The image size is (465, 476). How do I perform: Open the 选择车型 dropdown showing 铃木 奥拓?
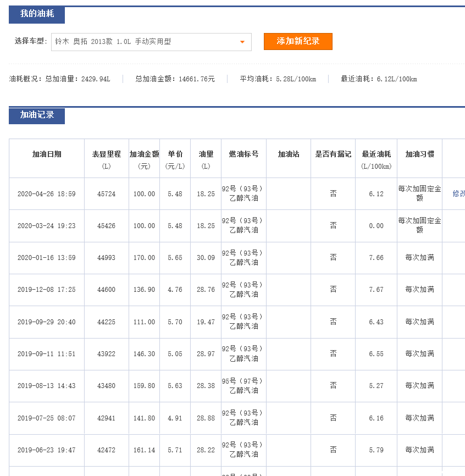coord(151,42)
